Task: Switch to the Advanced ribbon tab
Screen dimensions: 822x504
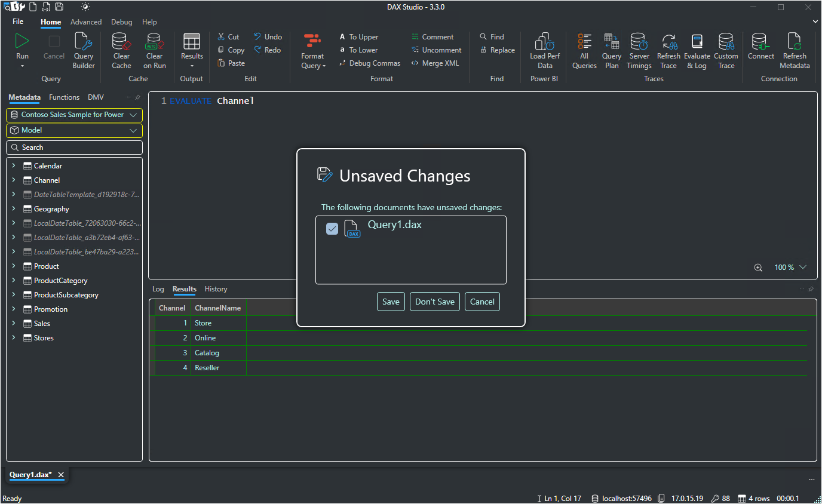Action: (86, 22)
